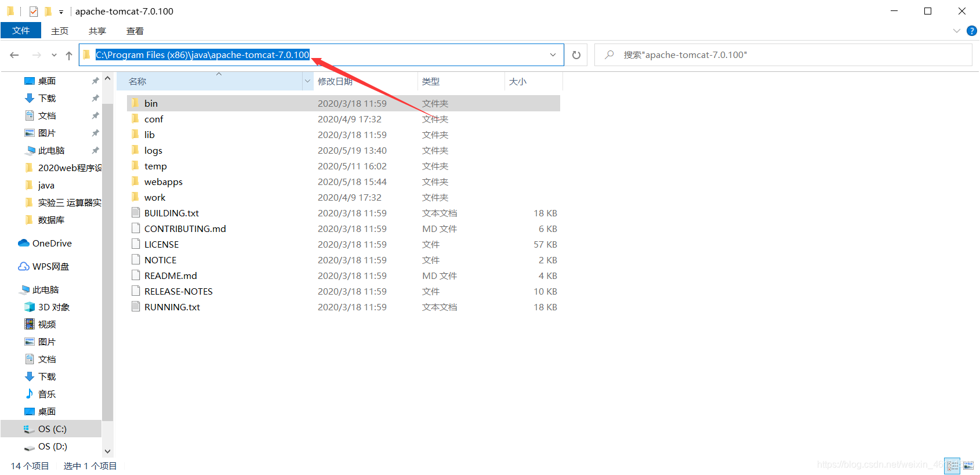Click the navigation pane scroll down arrow
The image size is (980, 475).
click(x=107, y=451)
